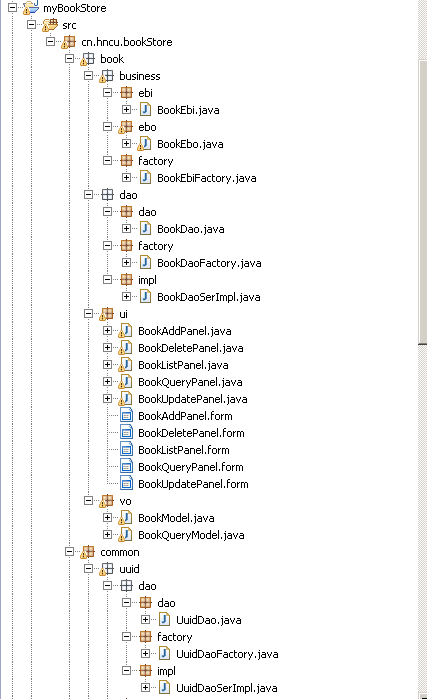Click the BookDao.java file icon
Viewport: 427px width, 699px height.
145,229
